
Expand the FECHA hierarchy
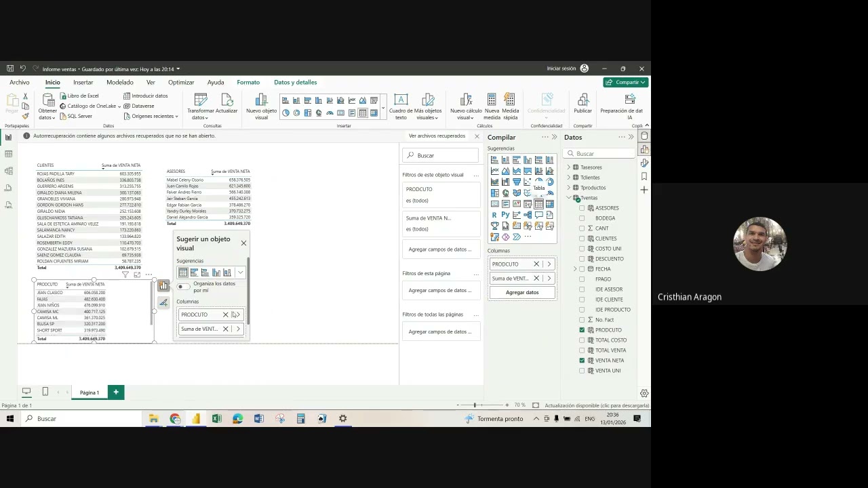575,269
